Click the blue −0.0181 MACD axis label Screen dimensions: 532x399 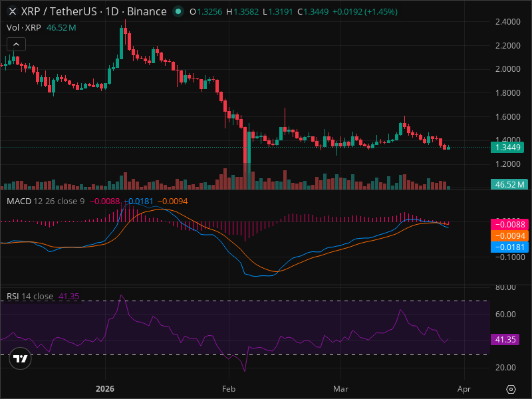click(509, 247)
